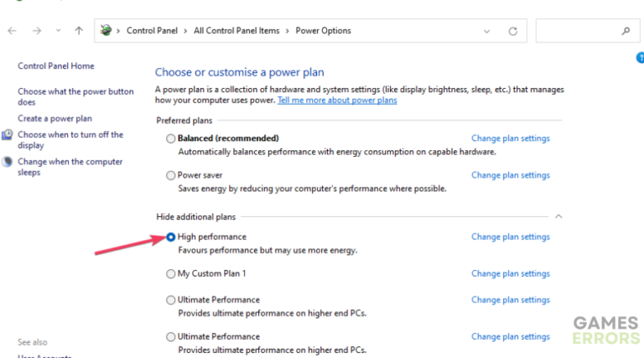
Task: Click the shield icon beside display turn-off link
Action: (8, 134)
